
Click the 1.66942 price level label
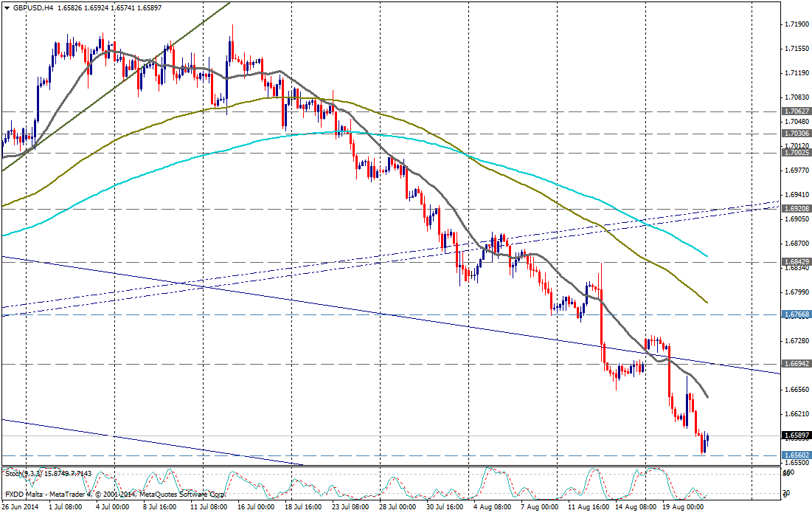point(797,364)
